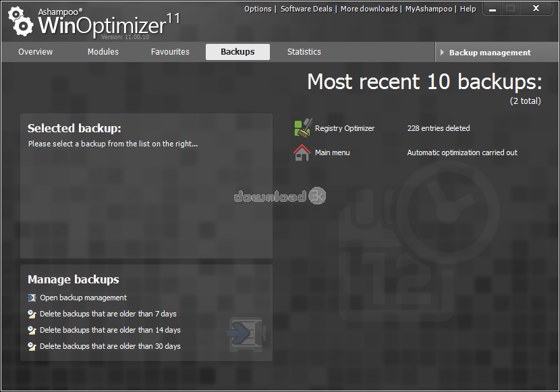Open the Options menu
The width and height of the screenshot is (560, 392).
(258, 9)
